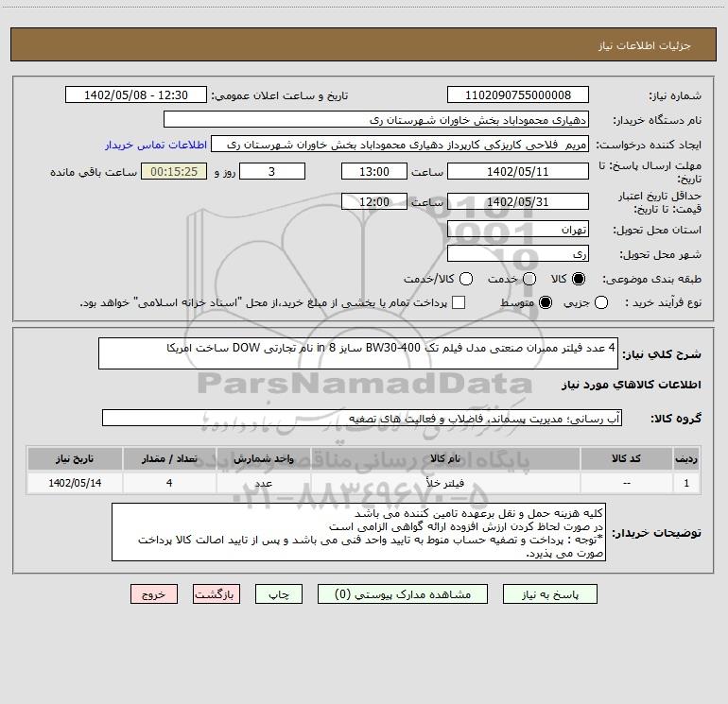Click the announcement date field 1402/05/08 - 12:30
This screenshot has width=728, height=704.
tap(136, 95)
